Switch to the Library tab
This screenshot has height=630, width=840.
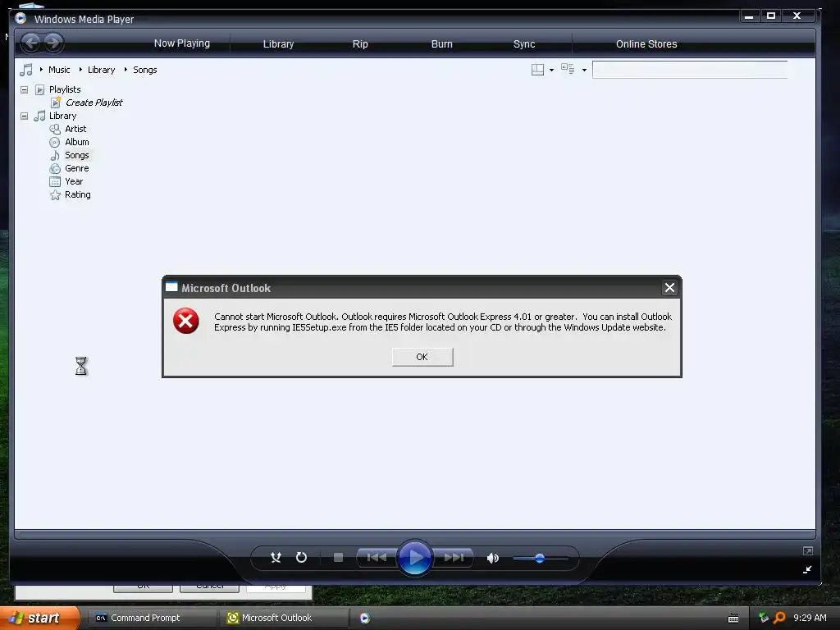[x=278, y=44]
